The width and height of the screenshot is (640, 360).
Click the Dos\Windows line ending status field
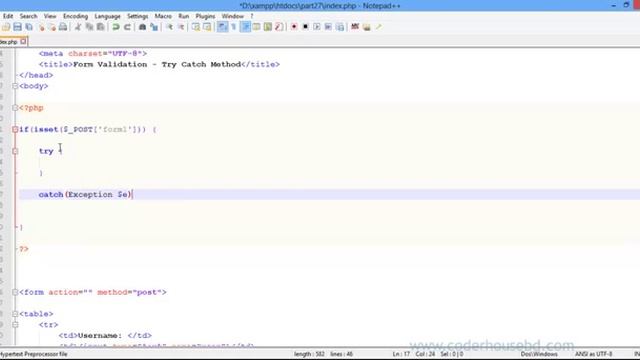click(539, 354)
